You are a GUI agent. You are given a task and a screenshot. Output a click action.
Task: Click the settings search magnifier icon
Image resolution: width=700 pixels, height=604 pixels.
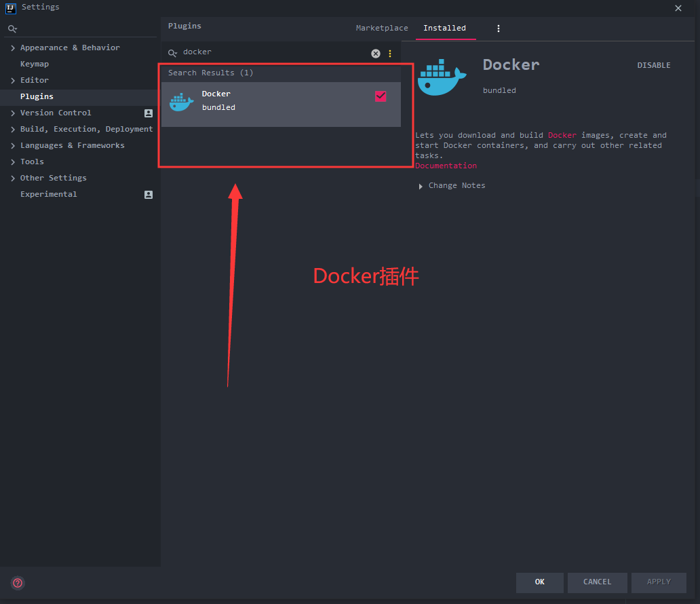[x=12, y=29]
